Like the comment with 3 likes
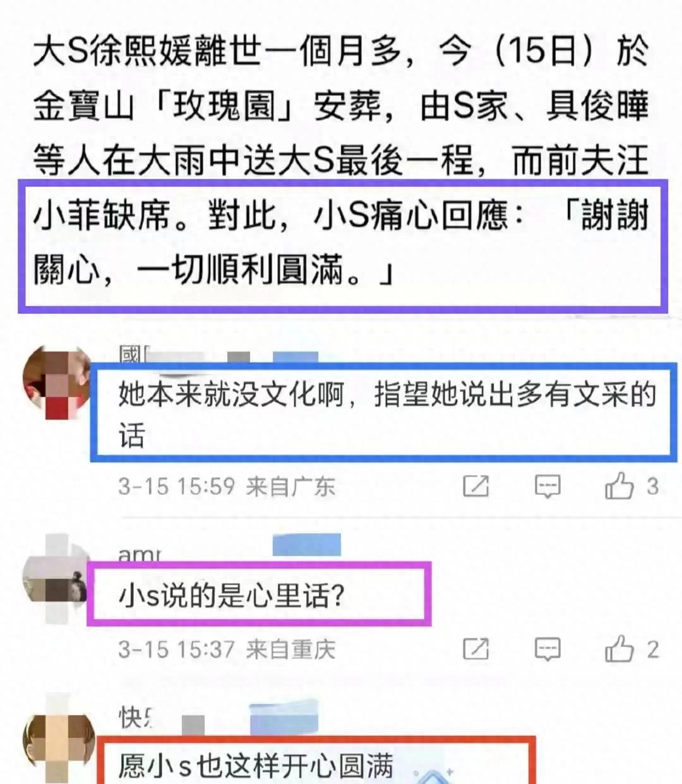This screenshot has height=784, width=682. pyautogui.click(x=619, y=486)
